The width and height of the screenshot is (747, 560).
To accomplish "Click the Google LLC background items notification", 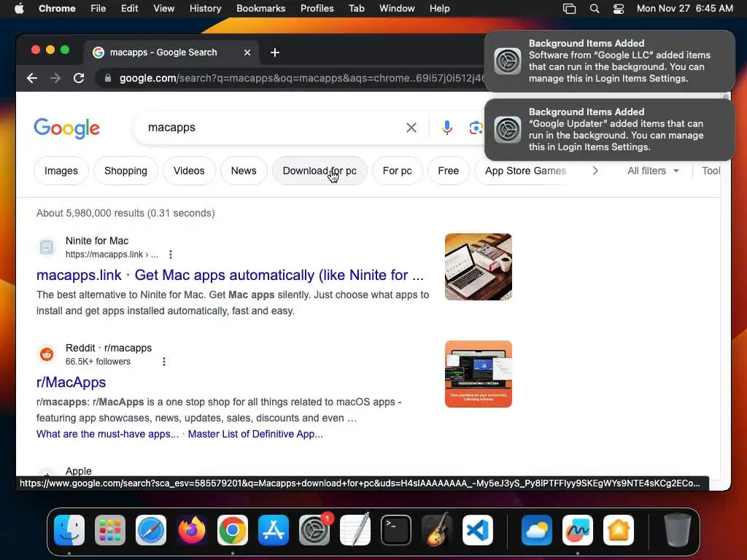I will coord(610,61).
